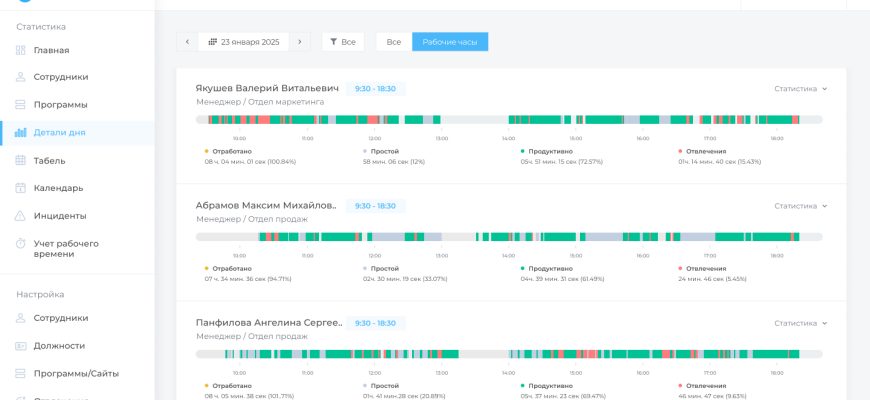Switch view to Рабочие часы
The width and height of the screenshot is (870, 400).
[x=450, y=42]
